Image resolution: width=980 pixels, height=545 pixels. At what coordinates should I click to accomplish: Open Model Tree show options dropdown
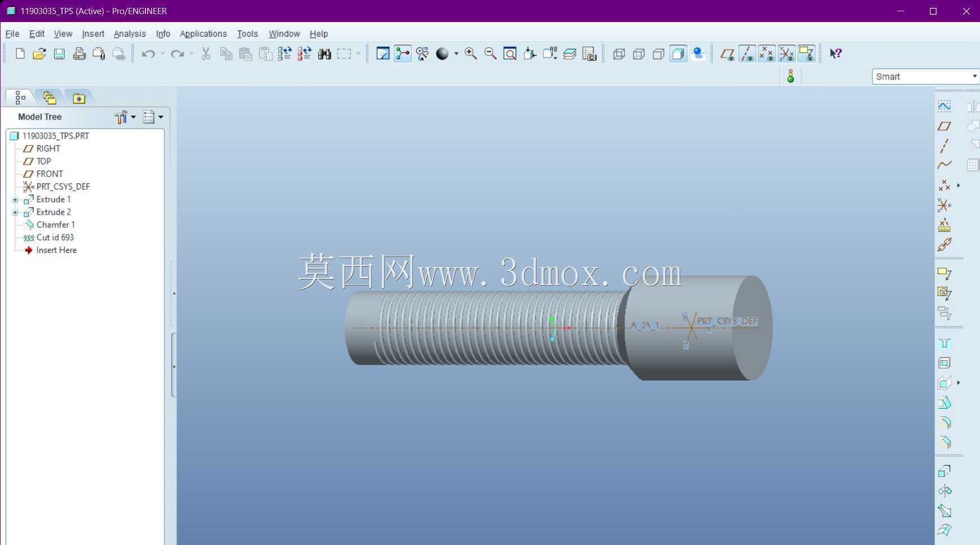tap(153, 117)
